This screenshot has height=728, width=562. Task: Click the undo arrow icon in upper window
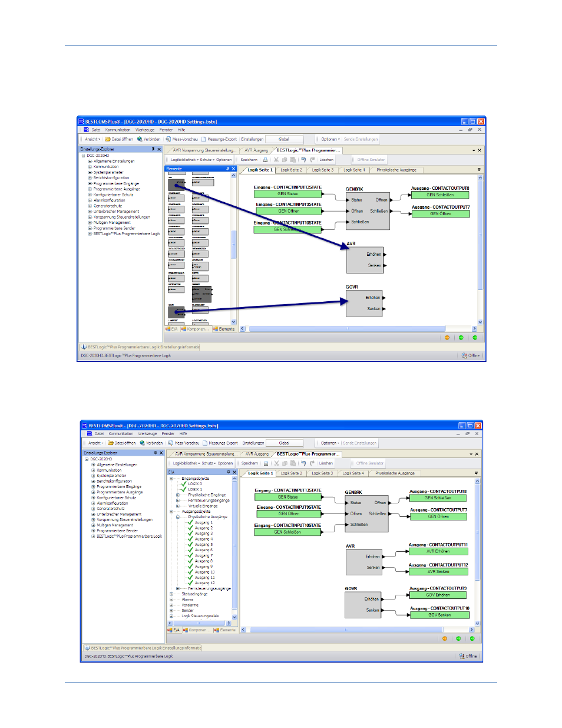click(303, 160)
